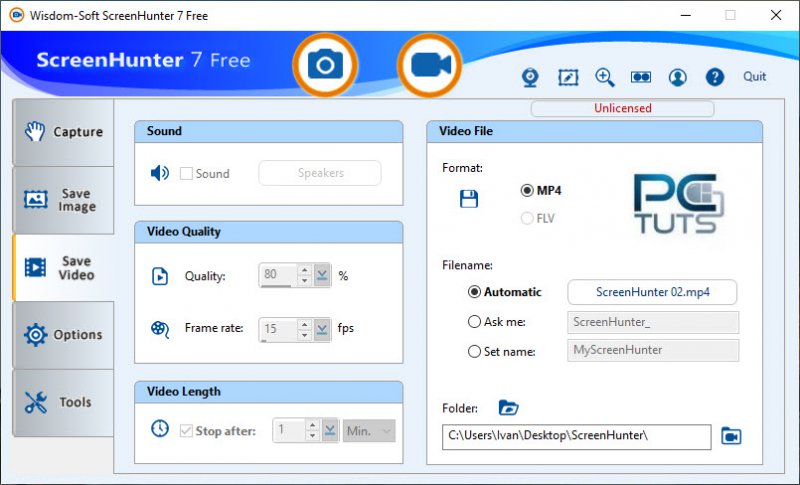Select the Set name filename option
The width and height of the screenshot is (800, 485).
coord(474,351)
